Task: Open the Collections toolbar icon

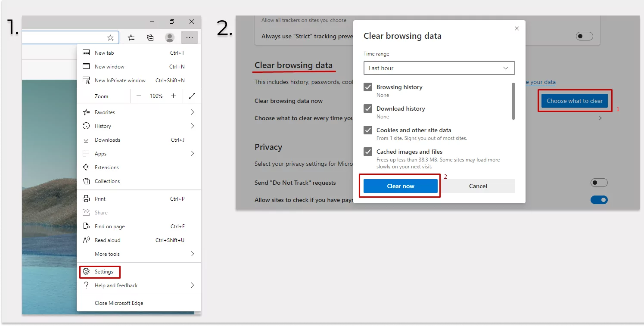Action: coord(150,37)
